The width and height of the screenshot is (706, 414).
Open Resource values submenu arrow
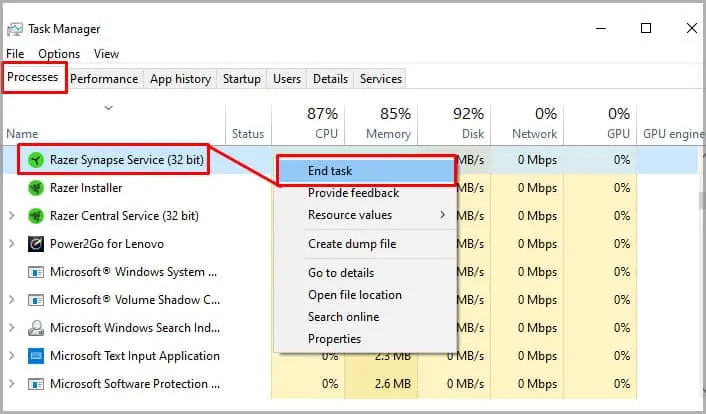443,215
